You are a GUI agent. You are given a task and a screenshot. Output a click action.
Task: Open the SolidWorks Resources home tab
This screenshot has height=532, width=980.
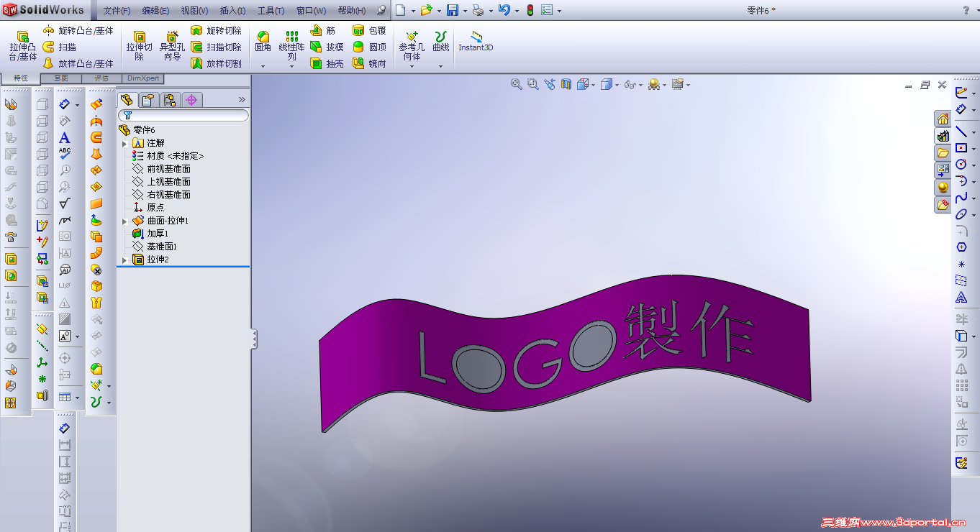coord(943,119)
